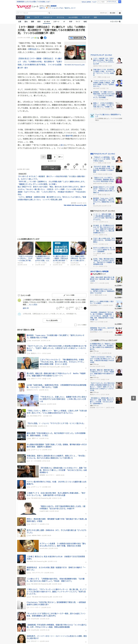Dismiss the 「元気でいられるのは」 recommended card with x

pos(33,265)
